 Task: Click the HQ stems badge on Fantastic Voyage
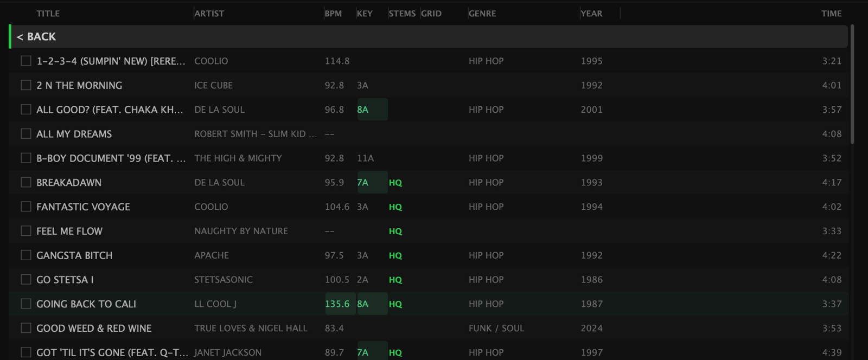click(395, 207)
